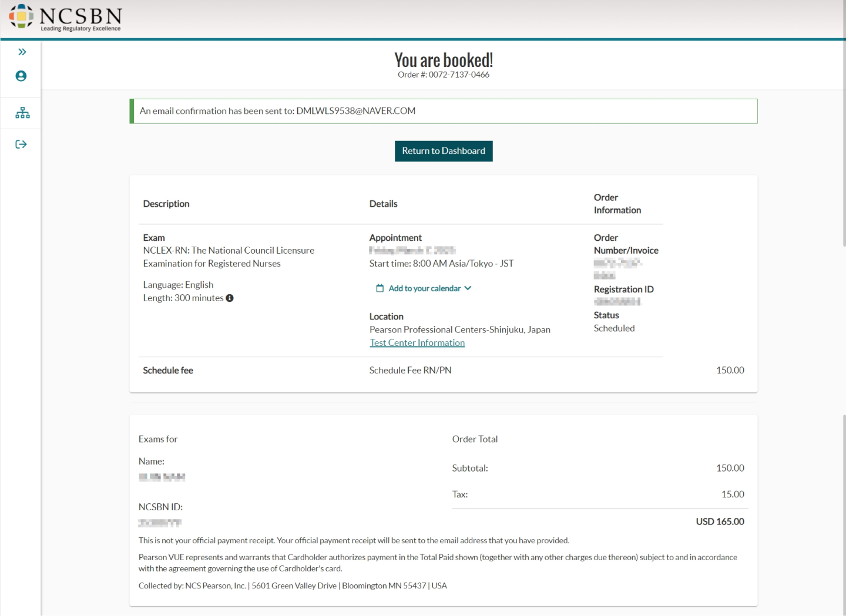Click the Pearson Professional Centers-Shinjuku, Japan location

point(460,330)
